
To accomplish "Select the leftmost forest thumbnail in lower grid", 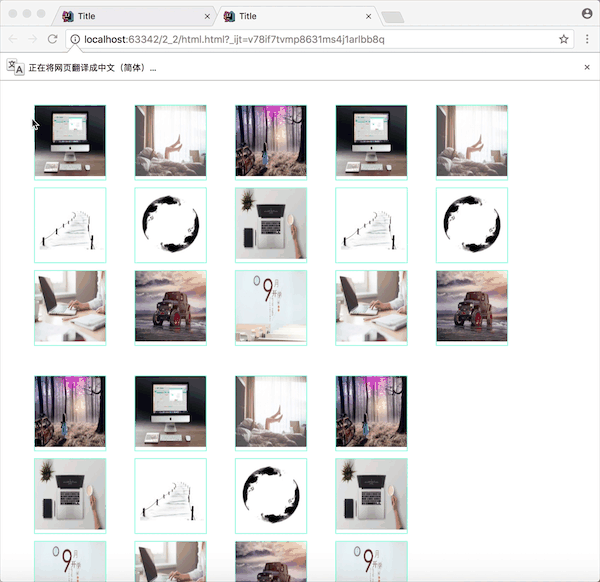I will point(70,411).
